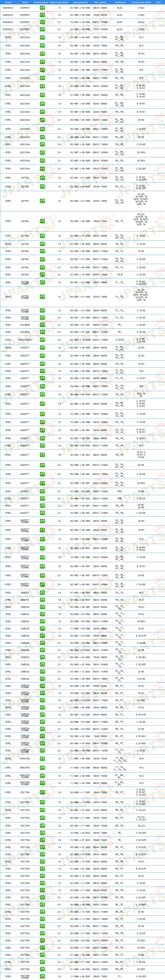Image resolution: width=165 pixels, height=980 pixels.
Task: Click fuel icon in Rekord Kombi 18 S row
Action: click(42, 783)
